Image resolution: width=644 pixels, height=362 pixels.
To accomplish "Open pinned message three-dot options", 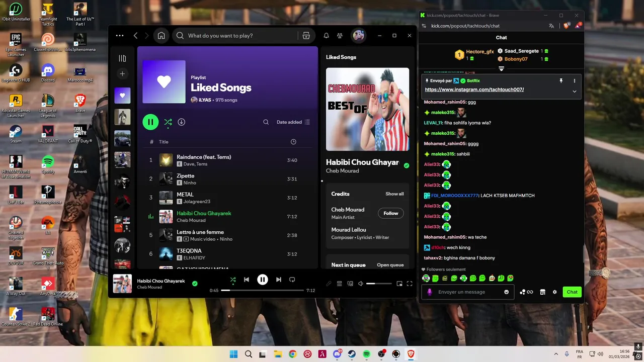I will coord(575,80).
